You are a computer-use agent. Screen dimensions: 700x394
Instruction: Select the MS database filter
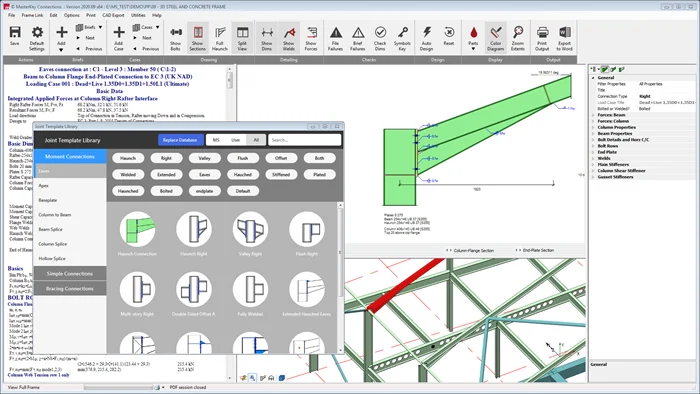click(216, 140)
